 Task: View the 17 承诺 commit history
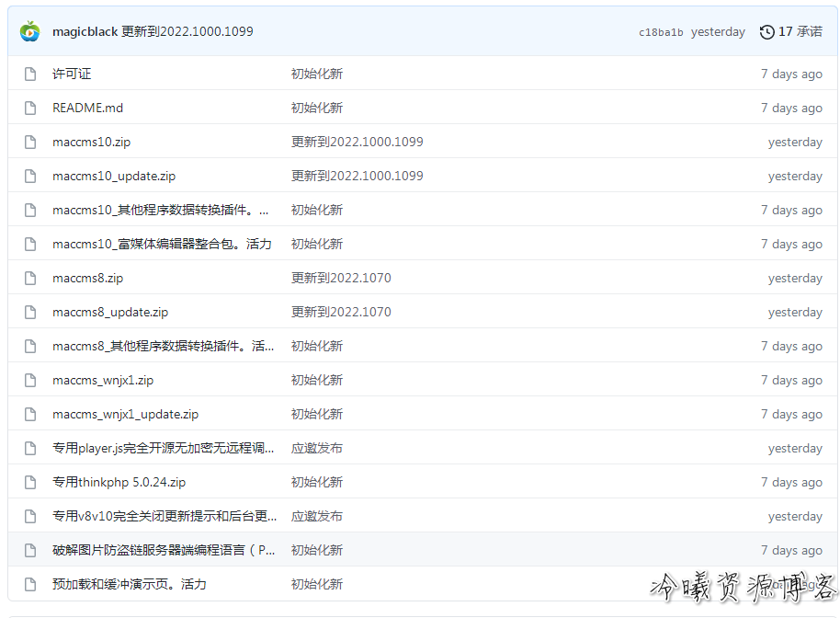click(x=790, y=31)
